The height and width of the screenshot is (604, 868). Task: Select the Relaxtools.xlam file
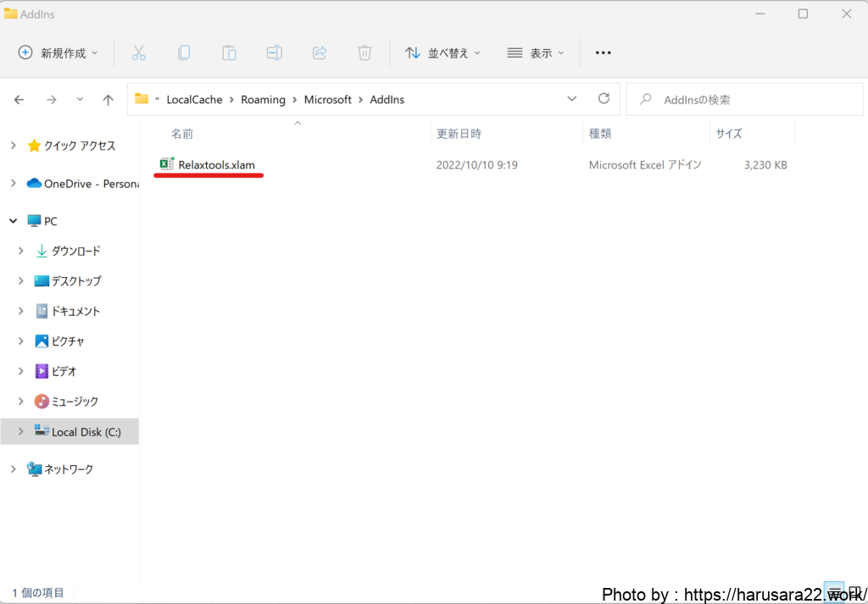tap(216, 164)
